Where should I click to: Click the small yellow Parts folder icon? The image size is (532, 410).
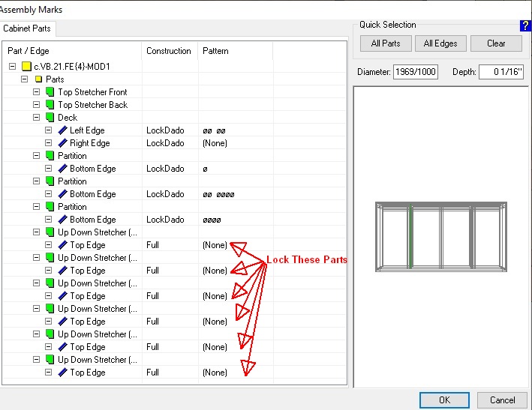38,79
